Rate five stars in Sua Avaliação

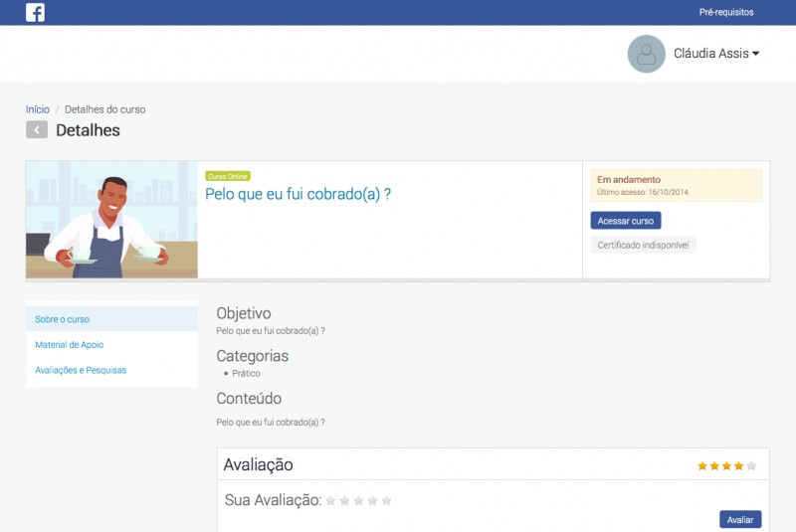387,500
